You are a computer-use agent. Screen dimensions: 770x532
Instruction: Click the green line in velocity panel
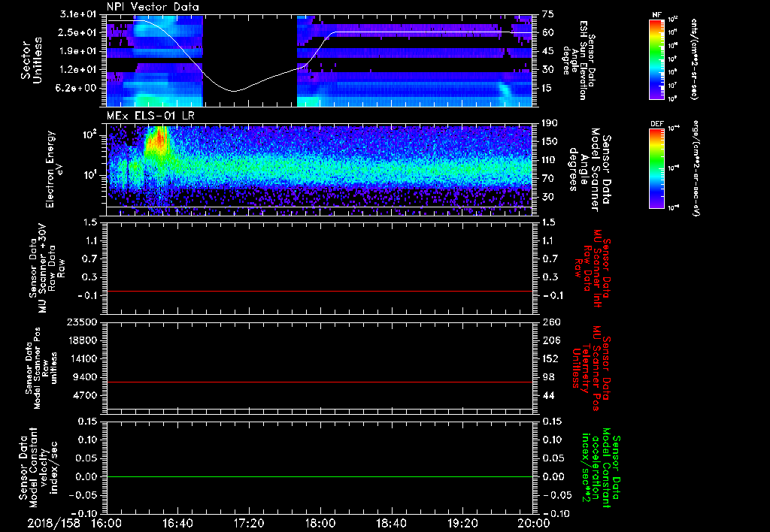(x=319, y=476)
